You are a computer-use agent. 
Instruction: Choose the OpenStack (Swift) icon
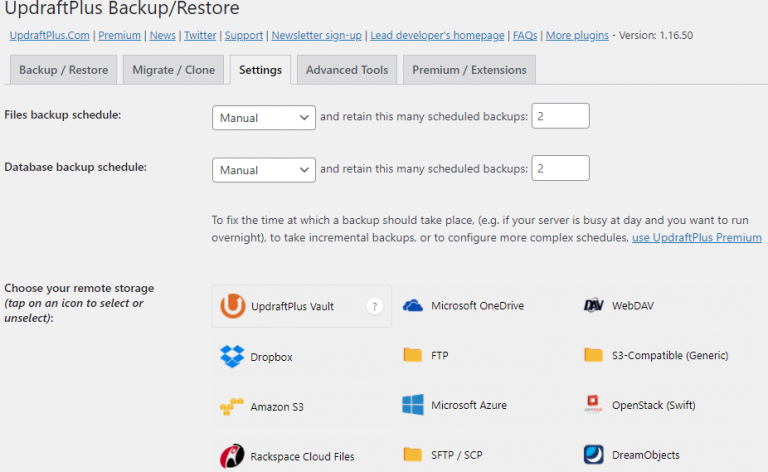click(593, 405)
